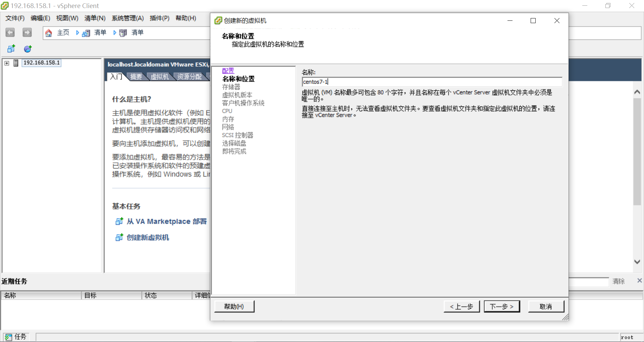The image size is (644, 342).
Task: Maximize the create VM wizard dialog
Action: tap(533, 21)
